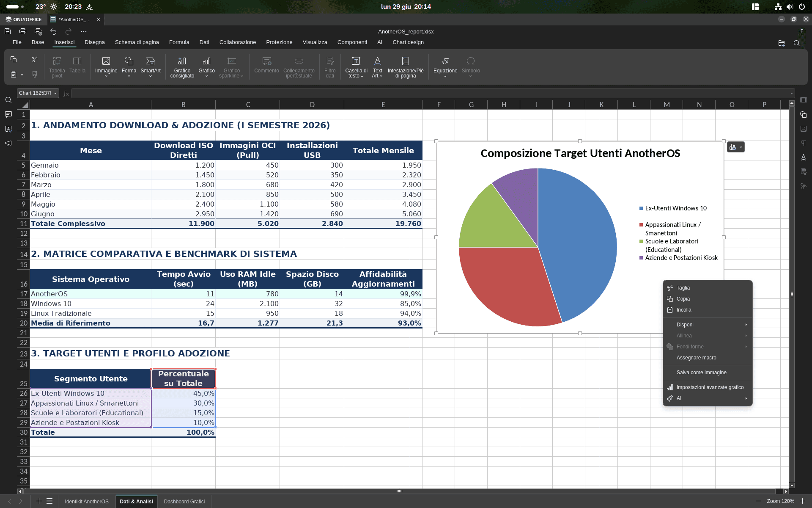Viewport: 812px width, 508px height.
Task: Open the comments panel in the left sidebar
Action: click(8, 115)
